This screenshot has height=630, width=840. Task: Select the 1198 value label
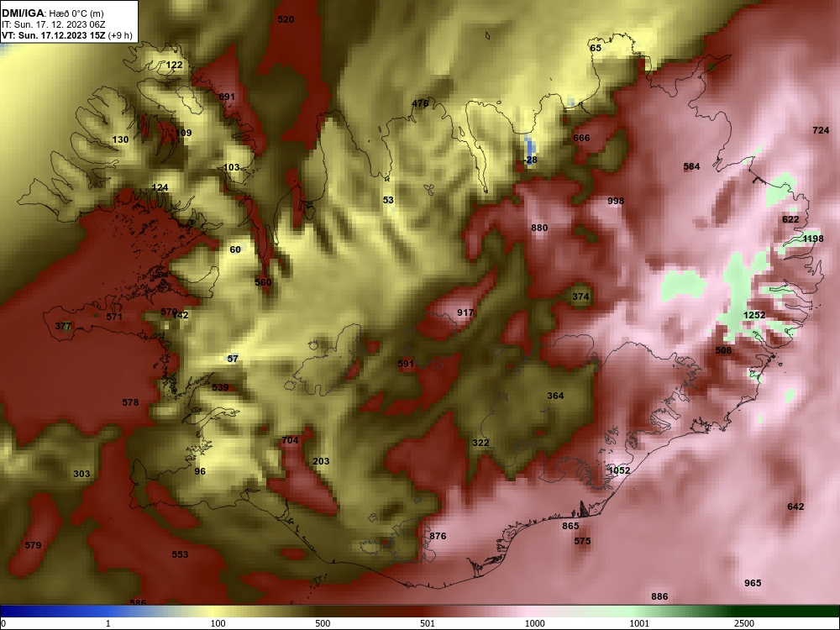pyautogui.click(x=813, y=239)
